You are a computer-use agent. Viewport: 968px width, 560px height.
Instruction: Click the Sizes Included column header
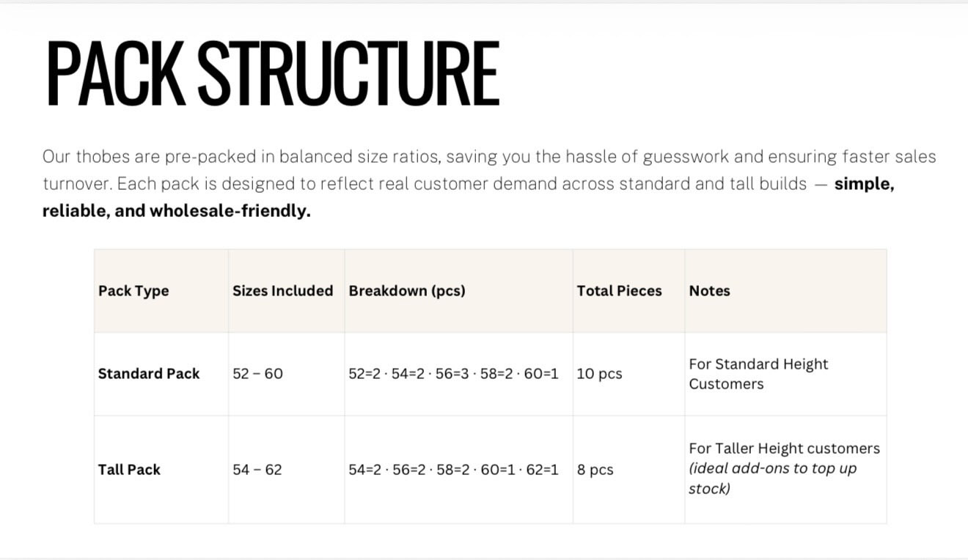click(282, 291)
